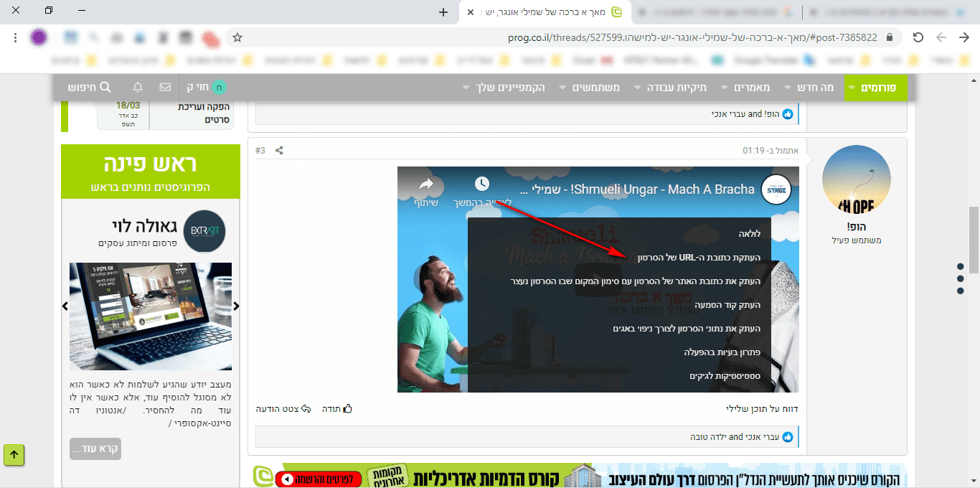Click the bookmark star in address bar
Viewport: 980px width, 488px height.
[x=237, y=37]
